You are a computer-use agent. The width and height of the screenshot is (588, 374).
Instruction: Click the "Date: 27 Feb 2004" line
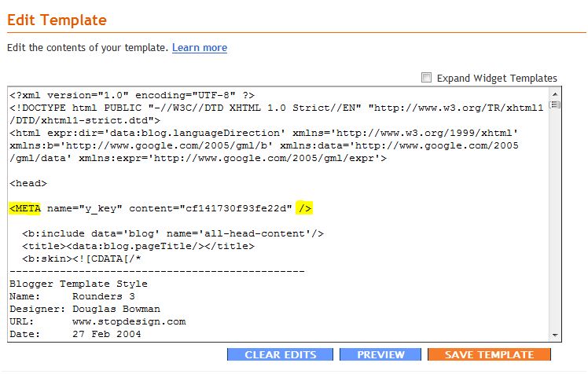click(75, 334)
